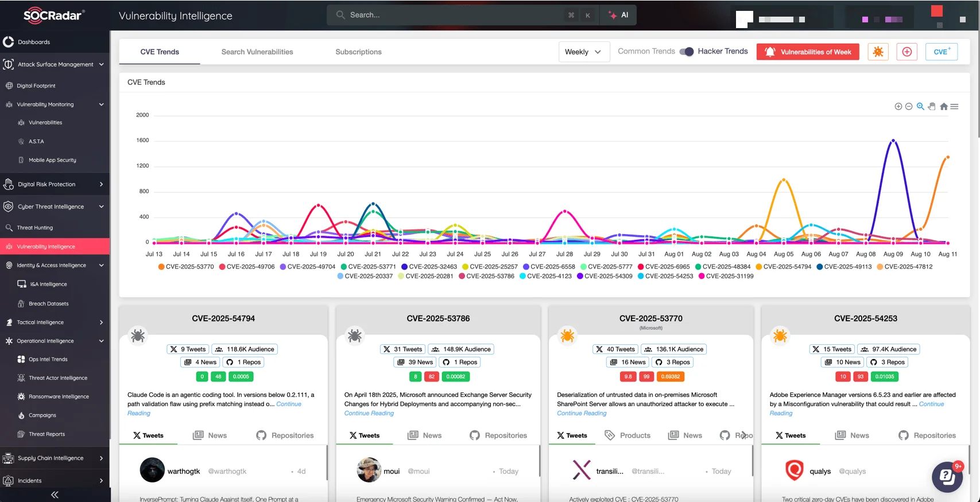Reset chart zoom with home icon
Viewport: 980px width, 502px height.
point(943,106)
